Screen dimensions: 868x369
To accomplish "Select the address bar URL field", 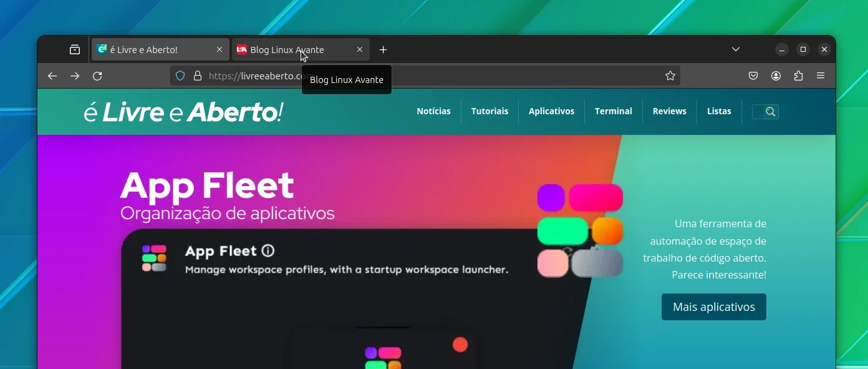I will pyautogui.click(x=425, y=76).
